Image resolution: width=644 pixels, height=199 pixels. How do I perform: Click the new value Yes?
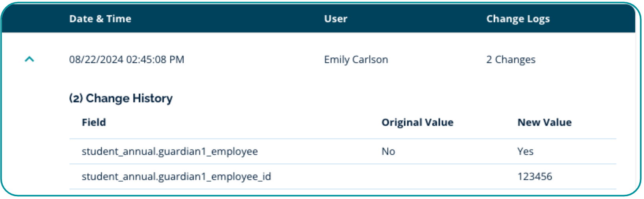[x=525, y=152]
